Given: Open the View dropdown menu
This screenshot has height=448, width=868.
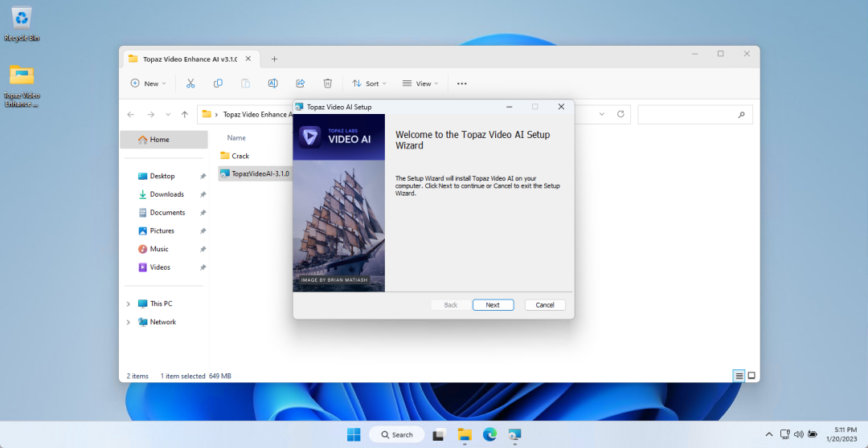Looking at the screenshot, I should coord(420,83).
